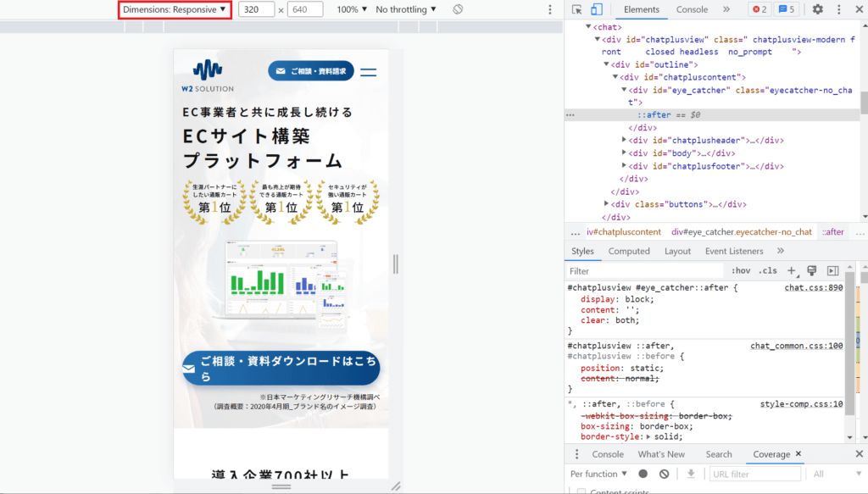Open the Per function coverage dropdown
This screenshot has width=868, height=494.
pyautogui.click(x=598, y=474)
